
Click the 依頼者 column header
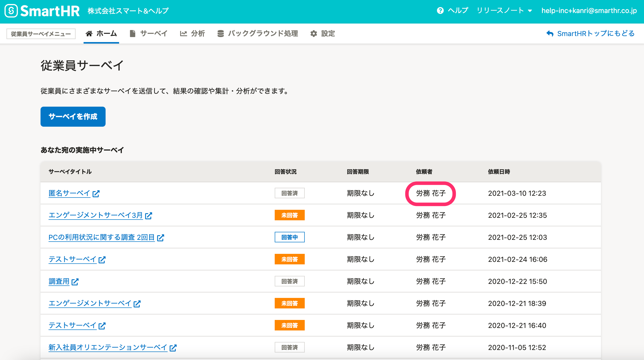[424, 171]
